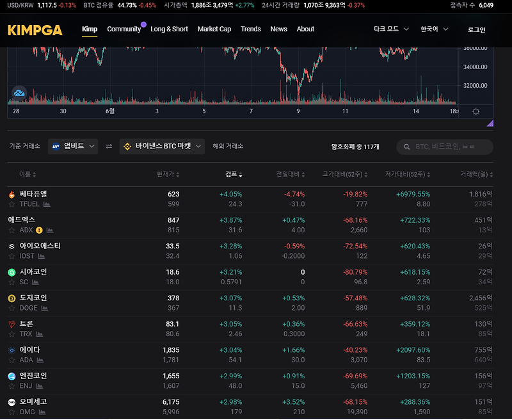Open 바이낸스 BTC 마켓 dropdown

[x=162, y=147]
